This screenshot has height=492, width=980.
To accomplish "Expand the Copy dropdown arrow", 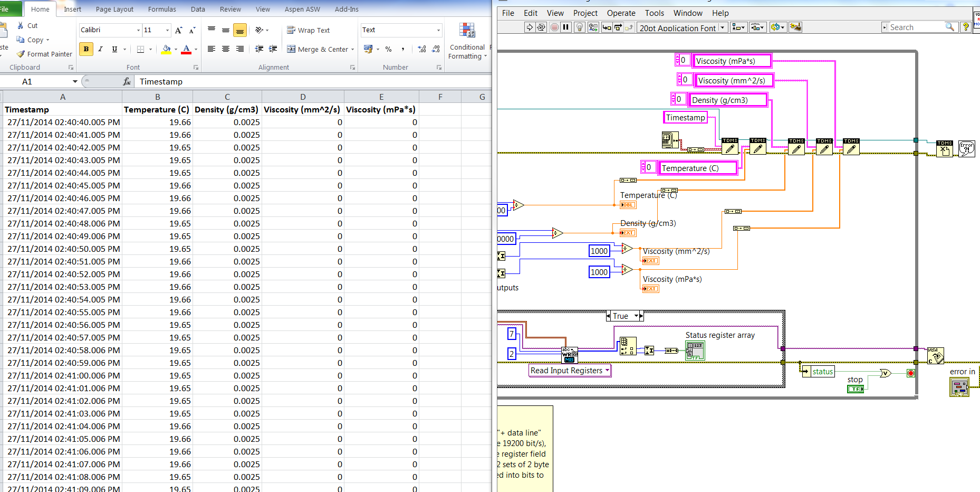I will pyautogui.click(x=47, y=40).
